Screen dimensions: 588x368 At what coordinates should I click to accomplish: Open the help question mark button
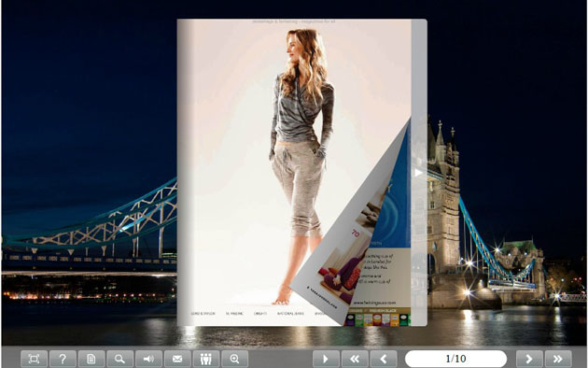click(63, 359)
